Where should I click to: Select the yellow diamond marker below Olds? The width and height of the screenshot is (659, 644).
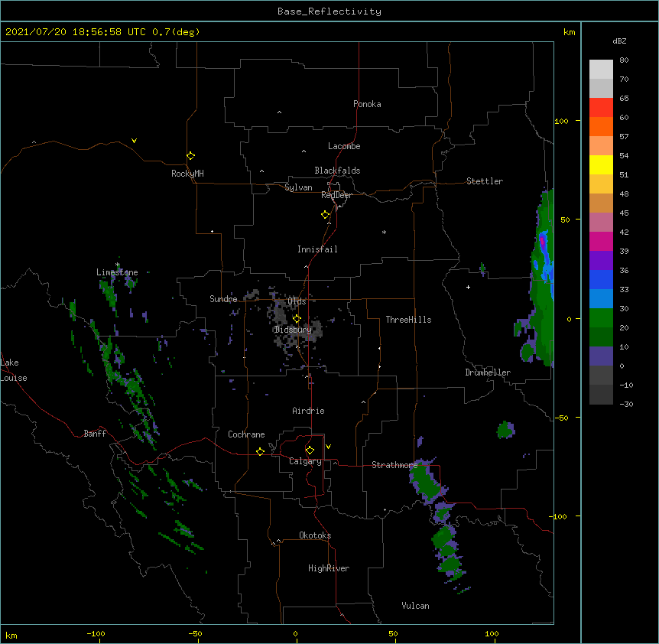(297, 318)
